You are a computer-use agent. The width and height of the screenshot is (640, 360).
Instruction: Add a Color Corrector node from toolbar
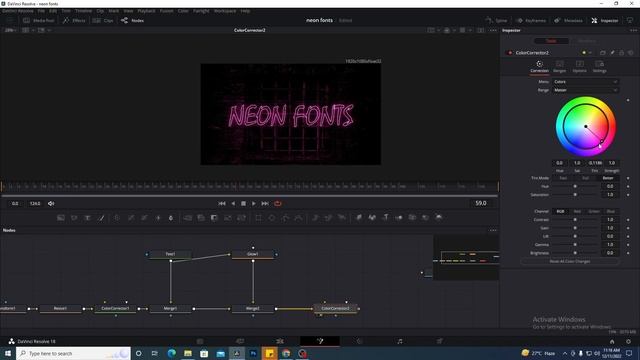point(117,218)
